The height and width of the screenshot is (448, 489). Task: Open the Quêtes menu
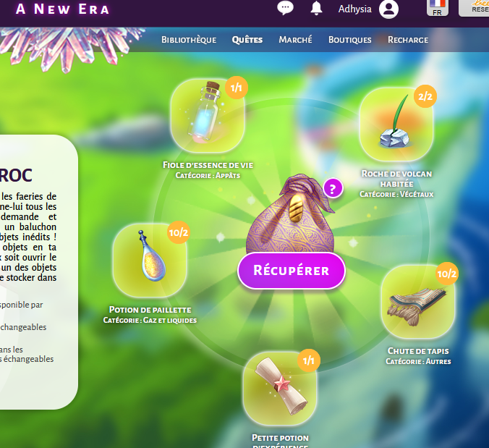coord(247,40)
